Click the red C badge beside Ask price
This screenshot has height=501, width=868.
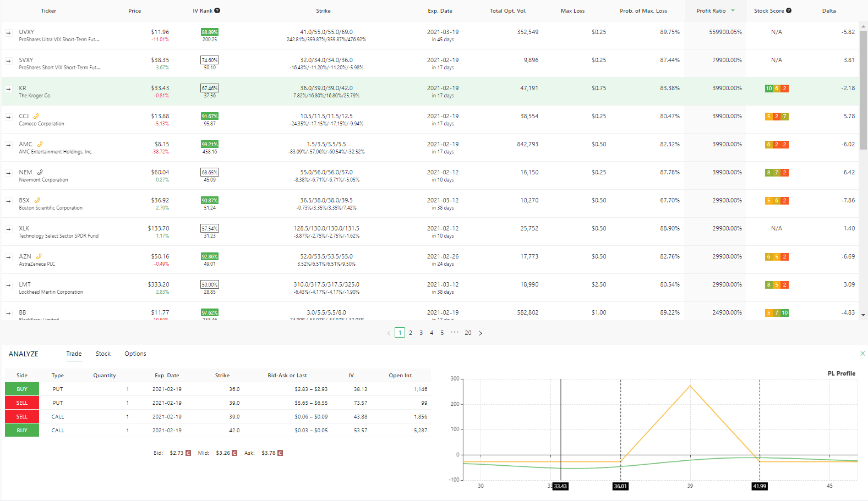click(x=280, y=453)
